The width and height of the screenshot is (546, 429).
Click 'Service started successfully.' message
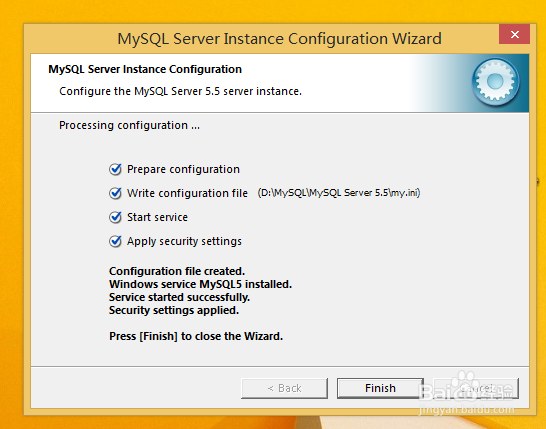coord(179,297)
